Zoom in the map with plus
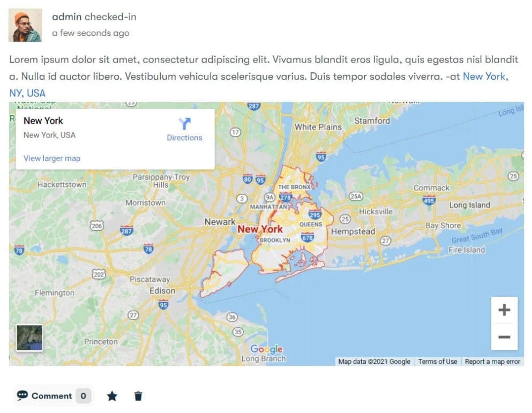 pos(504,310)
